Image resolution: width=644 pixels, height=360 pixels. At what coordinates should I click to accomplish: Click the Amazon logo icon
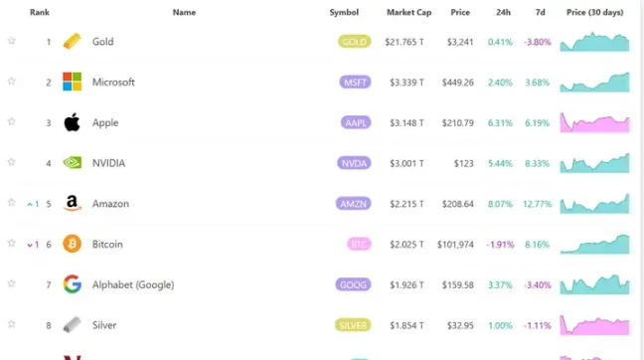[72, 203]
